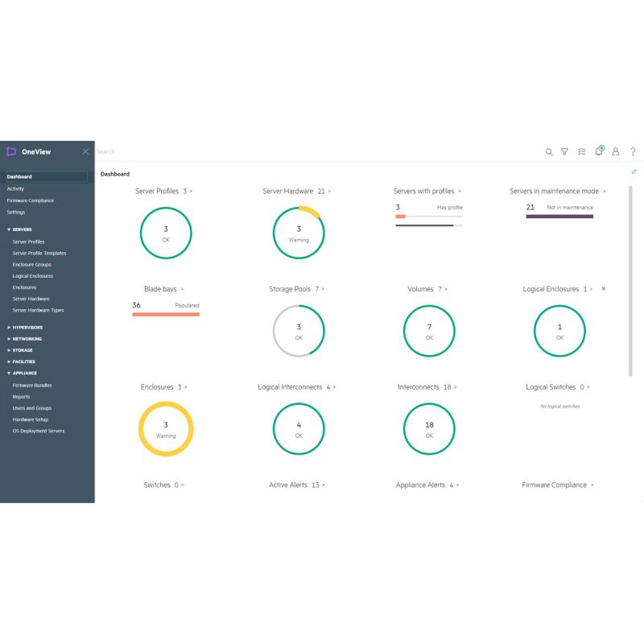Open the Server Profile Templates link
Viewport: 644px width, 644px height.
coord(39,253)
